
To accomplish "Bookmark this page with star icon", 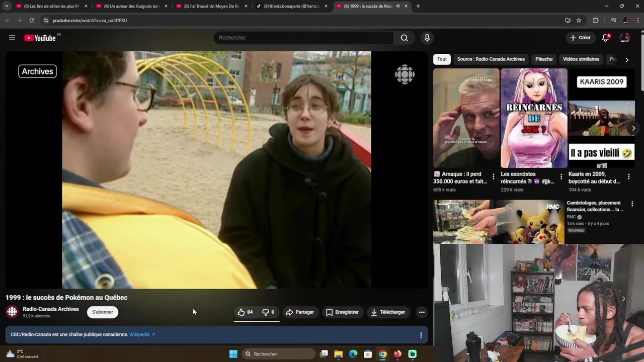I will point(579,21).
